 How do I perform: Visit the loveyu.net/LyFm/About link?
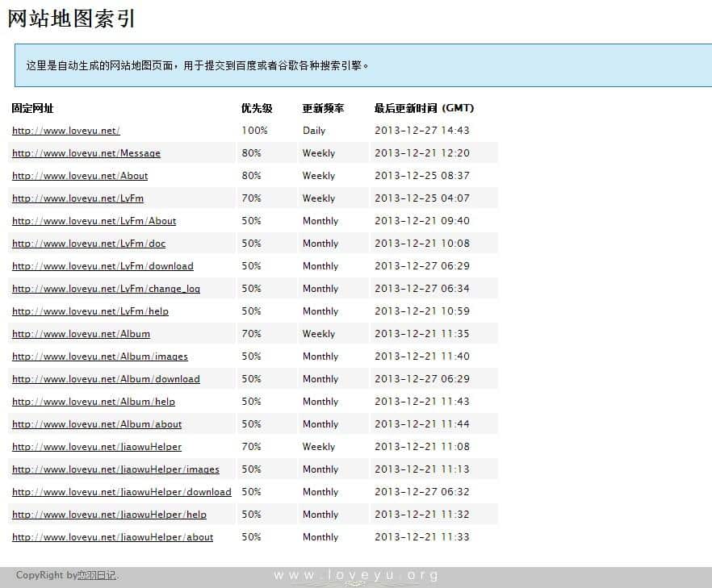click(94, 221)
